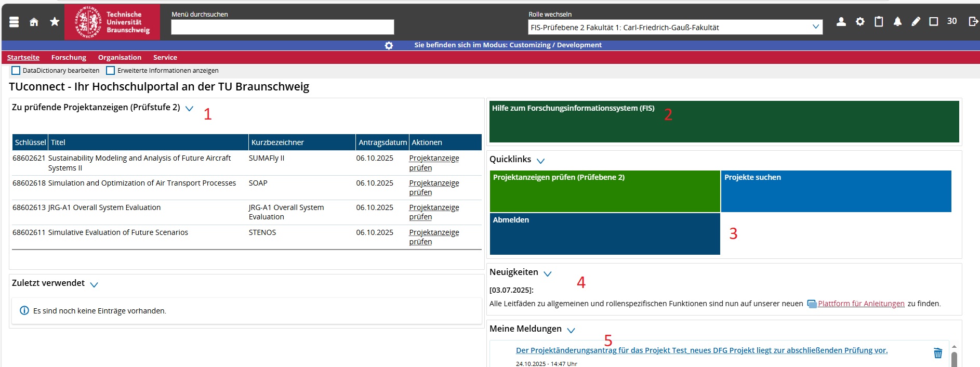This screenshot has width=980, height=367.
Task: Open the Rolle wechseln dropdown
Action: click(675, 28)
